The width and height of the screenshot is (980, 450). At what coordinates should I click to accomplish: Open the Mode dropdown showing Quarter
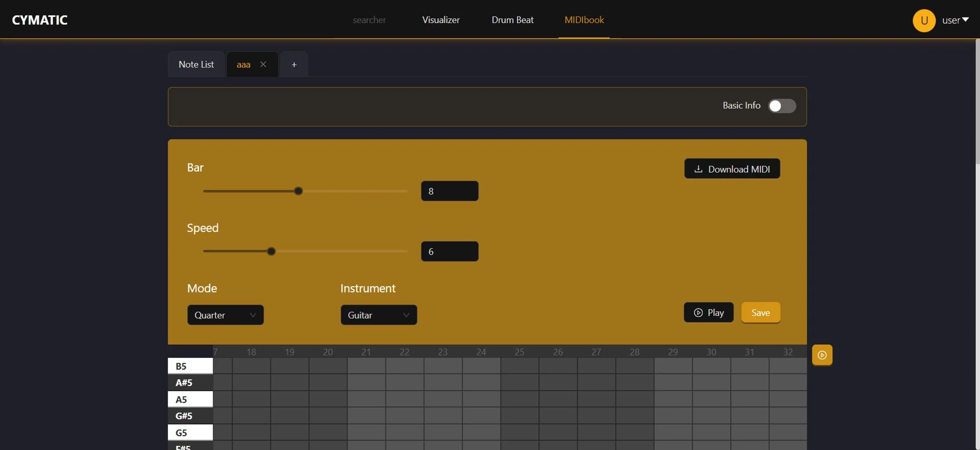pos(225,315)
